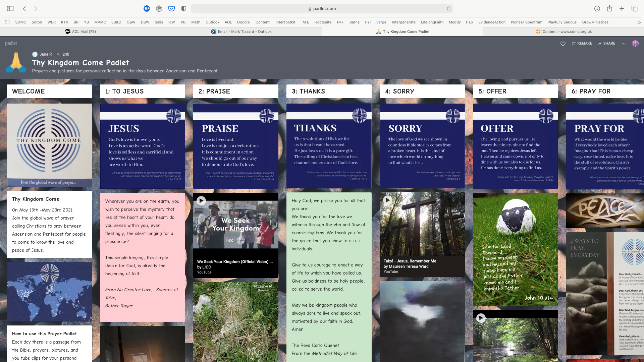Click the privacy shield icon
The height and width of the screenshot is (362, 644).
pyautogui.click(x=183, y=9)
